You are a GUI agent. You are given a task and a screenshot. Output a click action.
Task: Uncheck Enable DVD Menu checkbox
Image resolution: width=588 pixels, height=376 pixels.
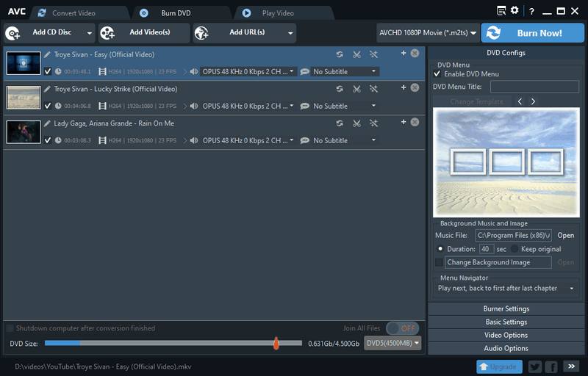pyautogui.click(x=438, y=74)
